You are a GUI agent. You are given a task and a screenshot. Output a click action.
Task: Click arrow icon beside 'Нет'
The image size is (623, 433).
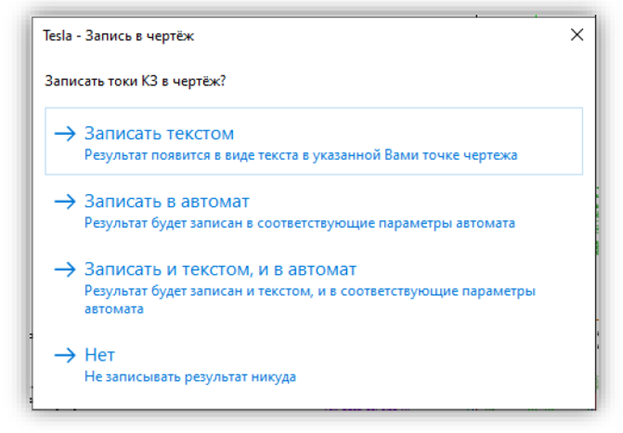click(x=65, y=355)
